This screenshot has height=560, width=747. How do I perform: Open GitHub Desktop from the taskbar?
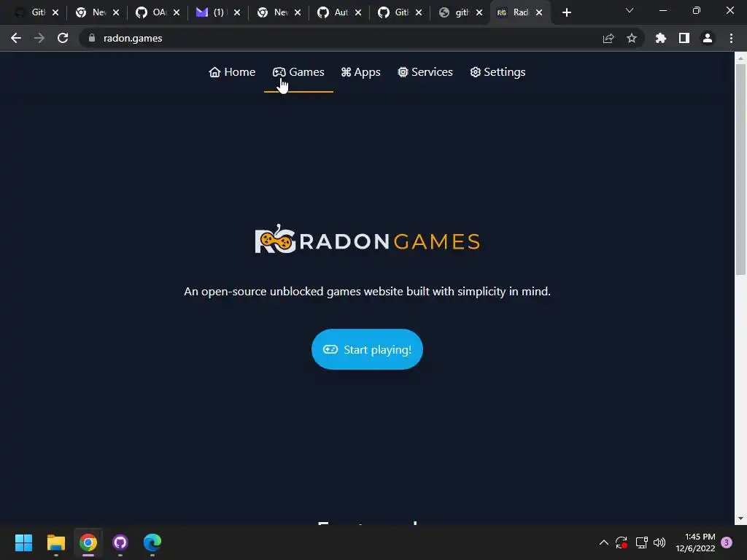(120, 542)
